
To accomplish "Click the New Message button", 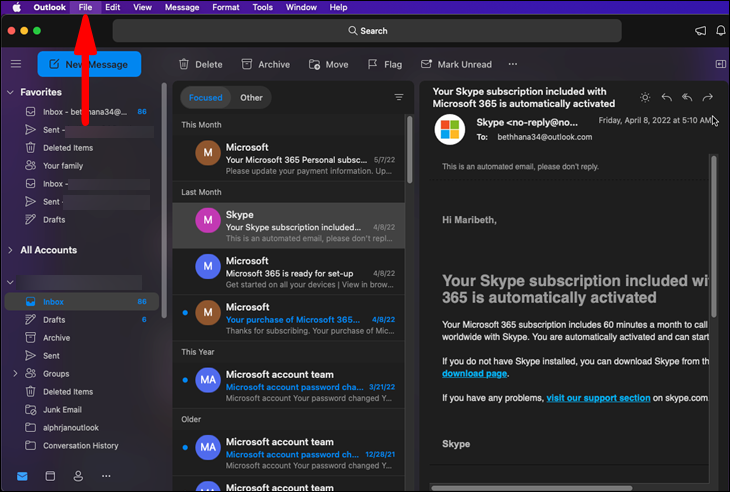I will tap(89, 64).
